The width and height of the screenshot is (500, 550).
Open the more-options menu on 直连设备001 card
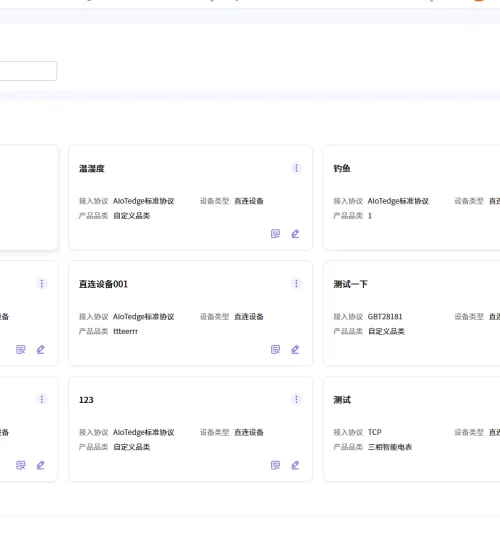[296, 283]
